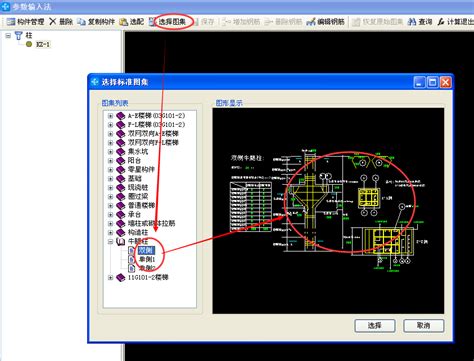This screenshot has height=361, width=474.
Task: Click the 删除钢筋 toolbar icon
Action: (269, 22)
